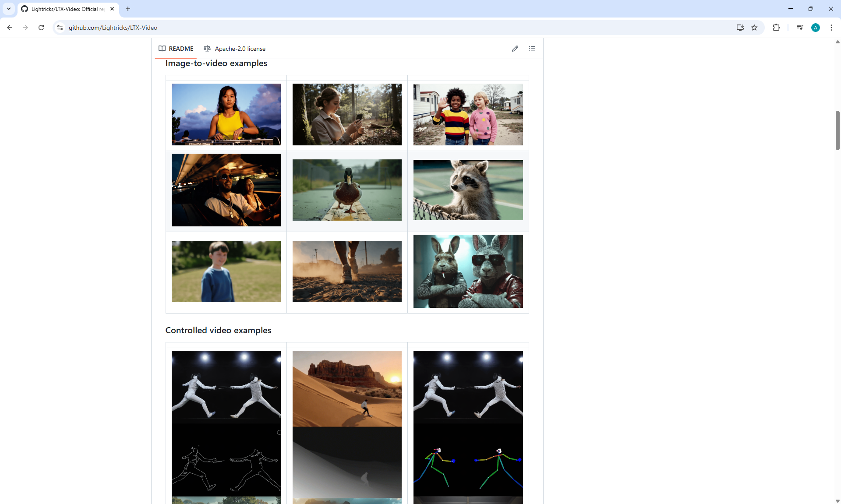Reload the page
Viewport: 841px width, 504px height.
pos(41,28)
